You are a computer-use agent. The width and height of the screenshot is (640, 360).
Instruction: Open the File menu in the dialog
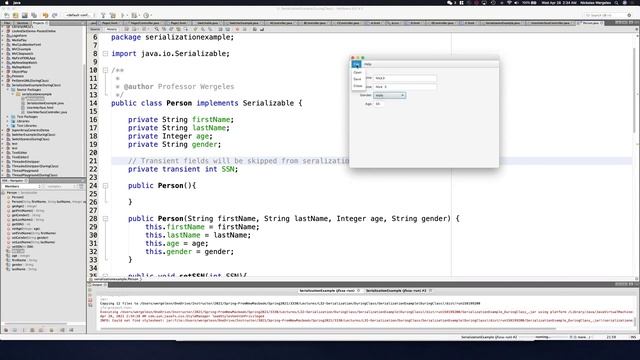coord(356,64)
